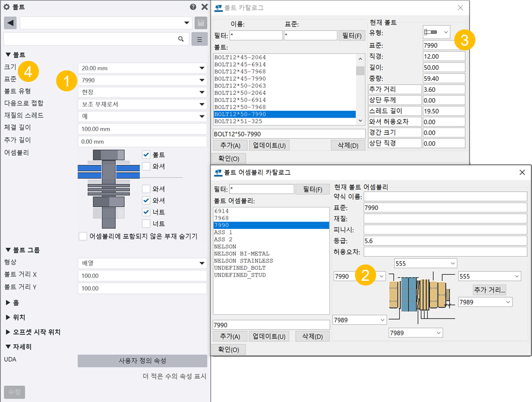Open the 표준 dropdown showing 7990
Viewport: 532px width, 402px height.
point(142,80)
